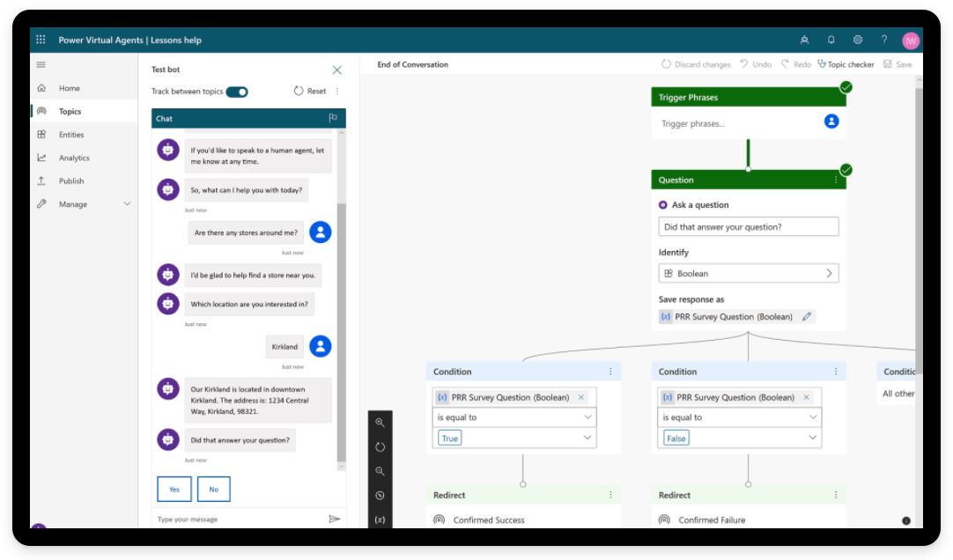The width and height of the screenshot is (953, 560).
Task: Open Publish in the sidebar
Action: 84,181
